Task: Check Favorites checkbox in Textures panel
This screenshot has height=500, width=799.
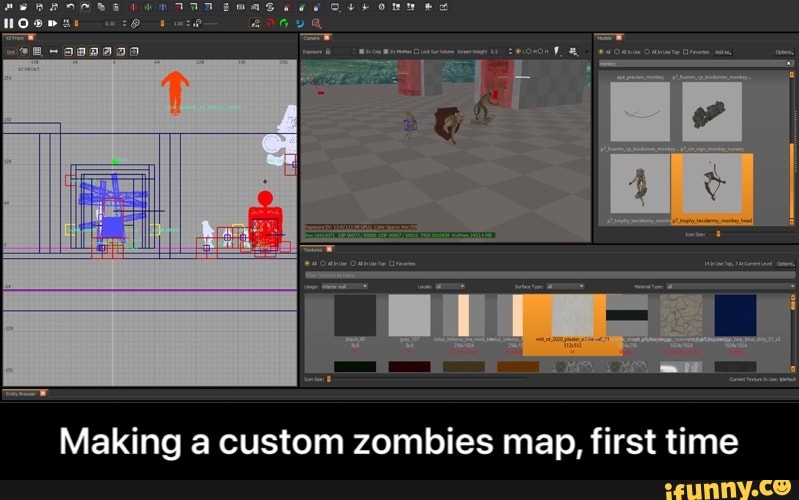Action: tap(392, 264)
